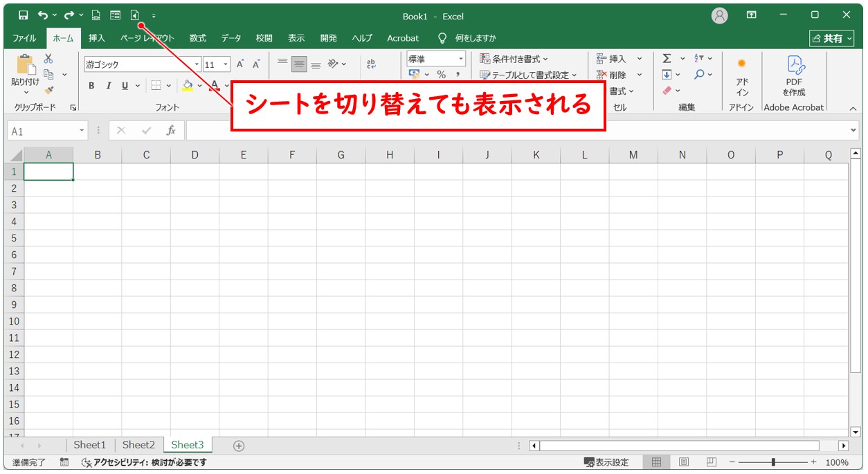Click the AutoSum sigma icon

click(x=667, y=59)
